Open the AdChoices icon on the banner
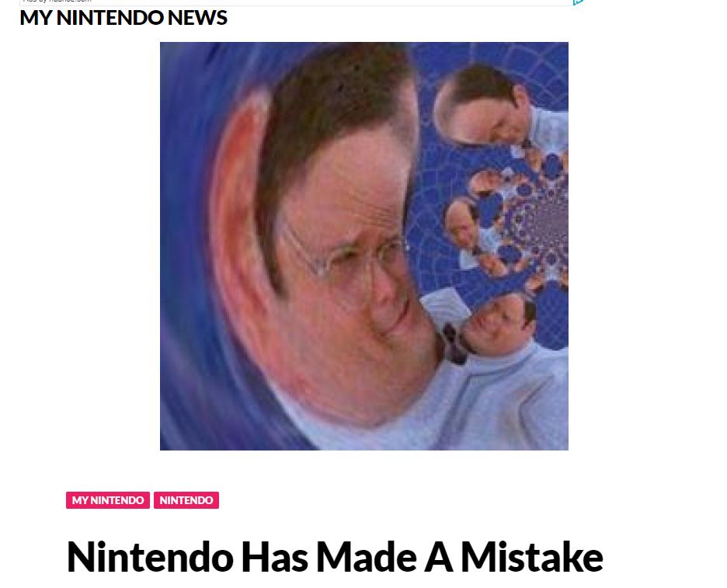The width and height of the screenshot is (727, 588). (x=578, y=2)
